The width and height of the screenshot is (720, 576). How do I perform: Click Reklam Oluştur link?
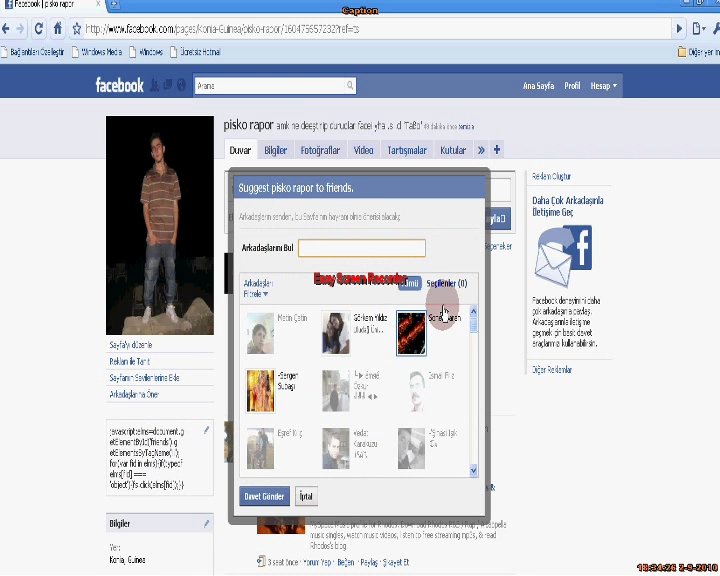click(x=551, y=176)
